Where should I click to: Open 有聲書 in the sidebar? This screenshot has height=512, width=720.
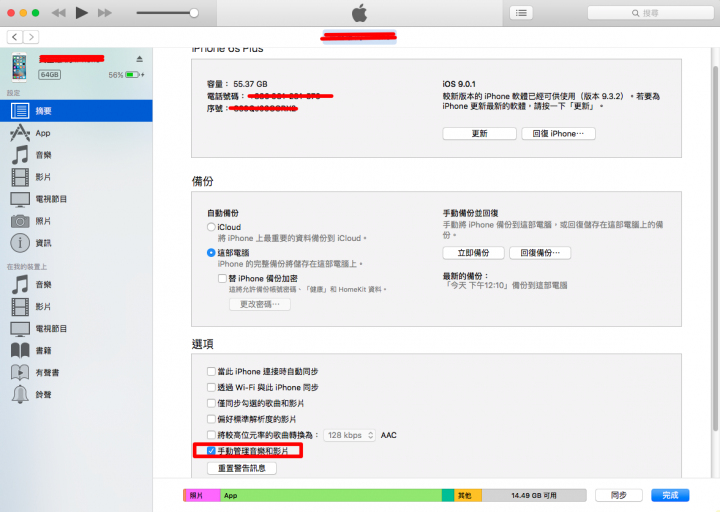point(76,372)
